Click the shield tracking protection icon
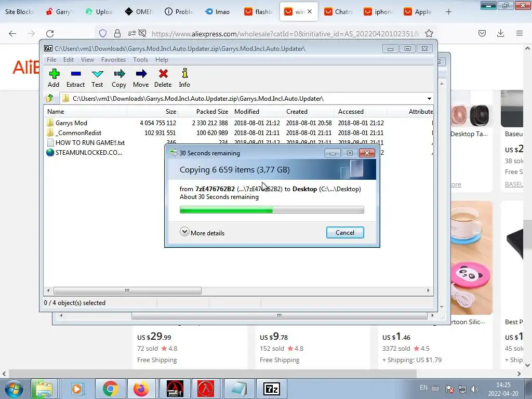The image size is (532, 399). (x=103, y=33)
